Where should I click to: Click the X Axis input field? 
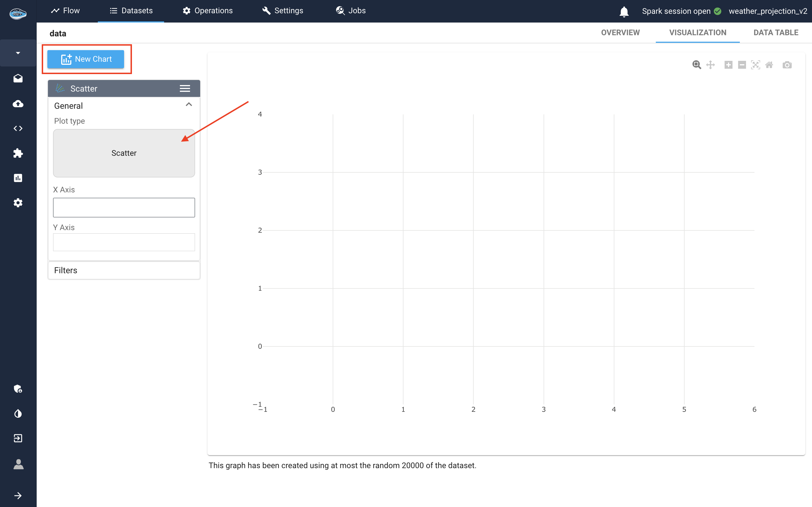pyautogui.click(x=124, y=208)
